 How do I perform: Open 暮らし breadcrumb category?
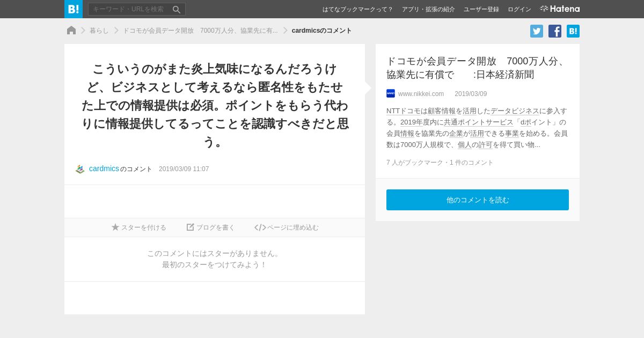click(x=99, y=31)
